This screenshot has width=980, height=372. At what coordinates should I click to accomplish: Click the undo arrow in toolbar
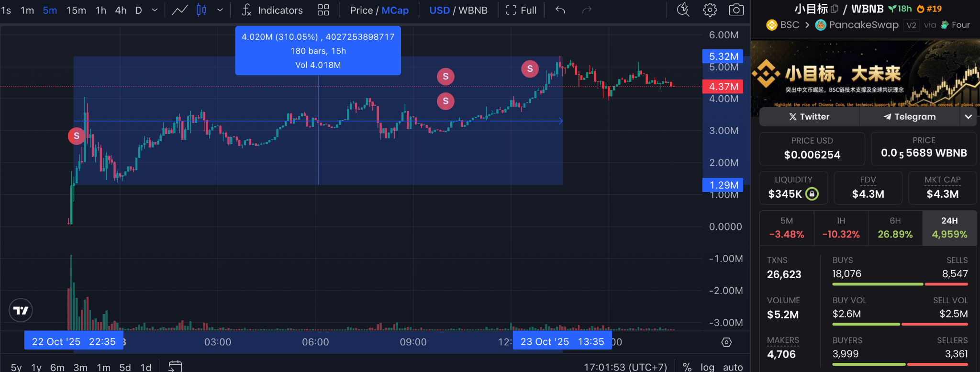point(560,10)
